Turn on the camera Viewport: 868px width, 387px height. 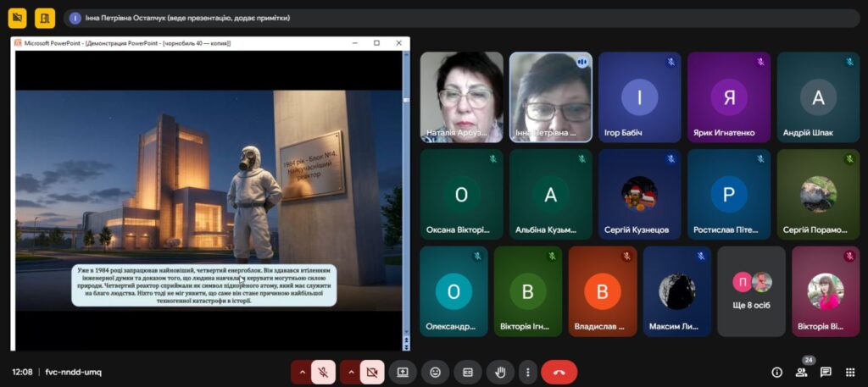click(370, 372)
